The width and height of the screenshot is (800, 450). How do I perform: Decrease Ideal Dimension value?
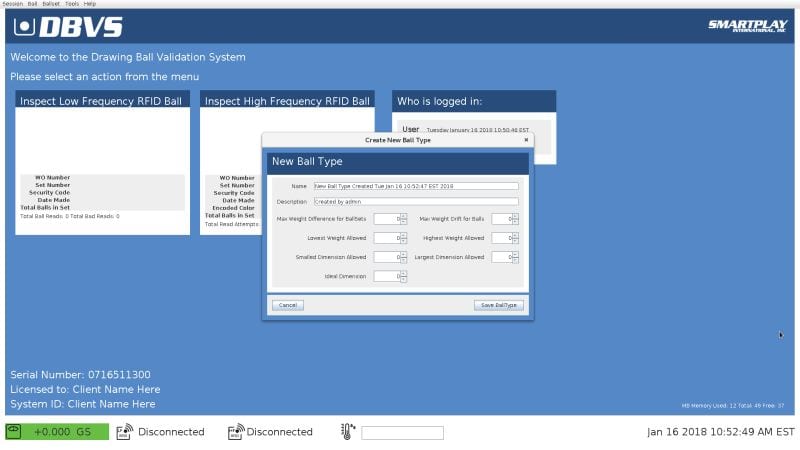tap(404, 280)
